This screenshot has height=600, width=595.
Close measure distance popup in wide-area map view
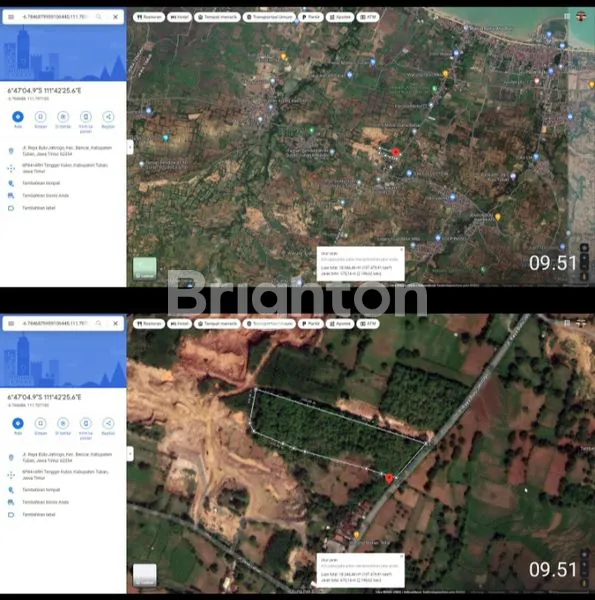401,250
